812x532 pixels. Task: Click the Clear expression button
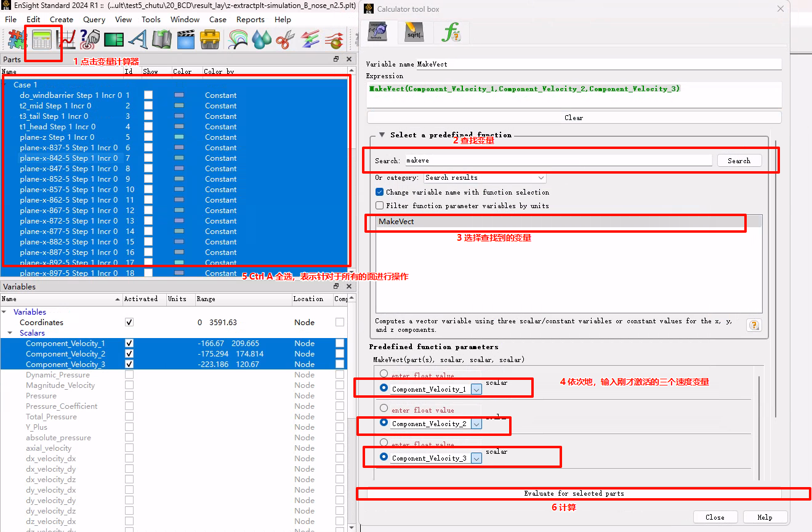coord(574,118)
